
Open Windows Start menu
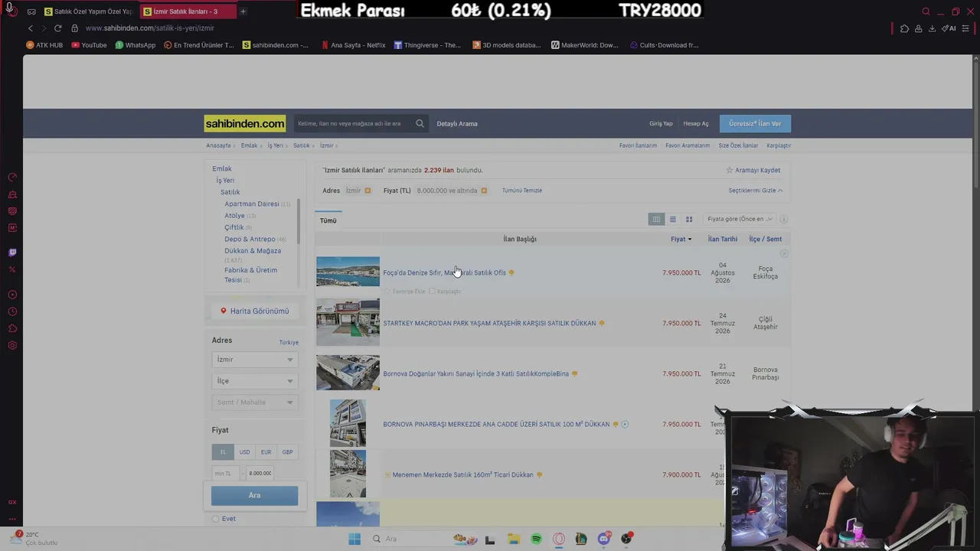pyautogui.click(x=354, y=539)
